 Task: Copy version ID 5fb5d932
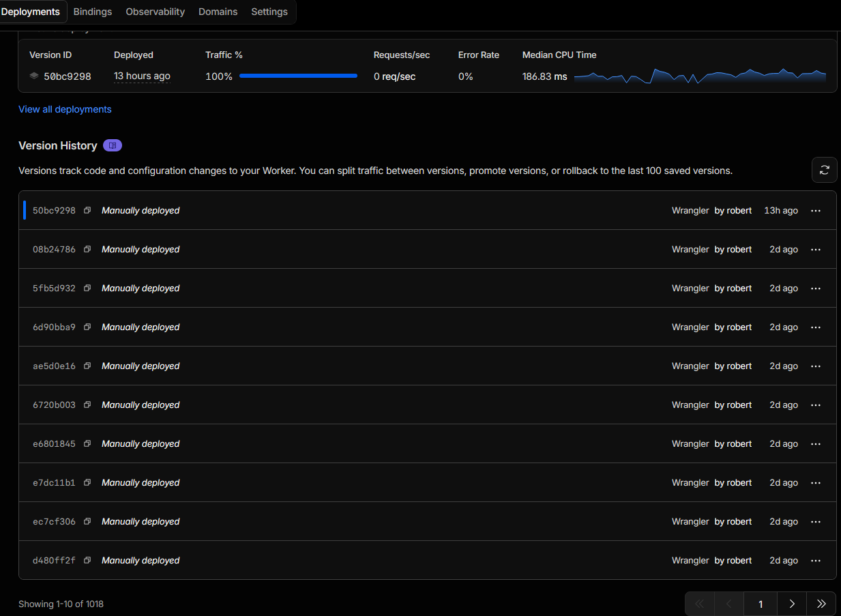(x=87, y=289)
